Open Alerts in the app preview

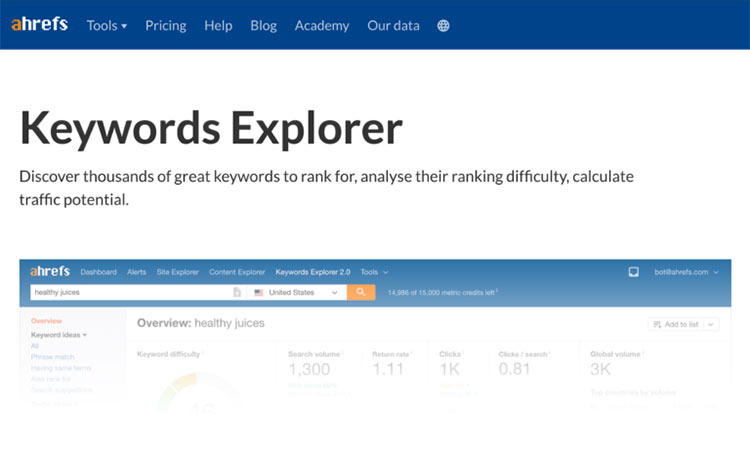coord(136,272)
